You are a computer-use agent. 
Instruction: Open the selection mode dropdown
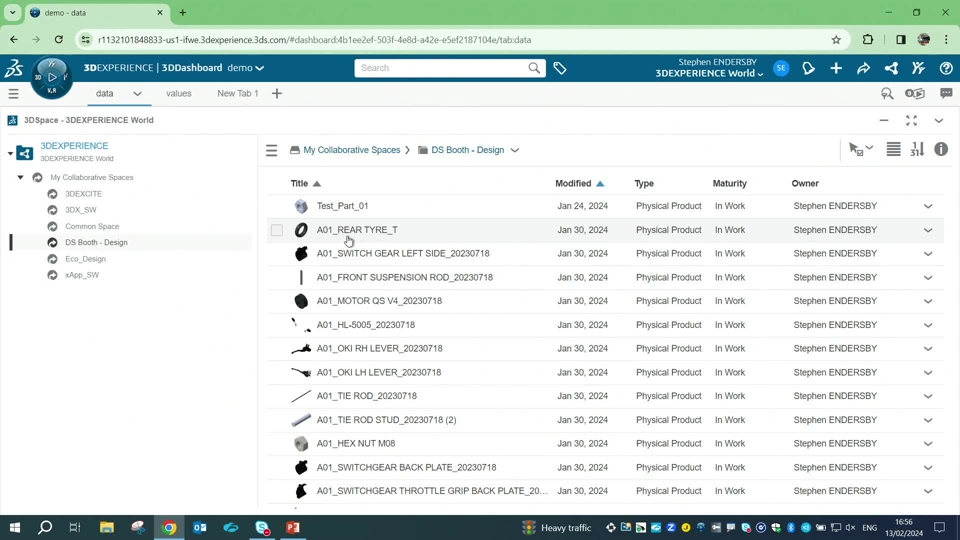[x=861, y=149]
